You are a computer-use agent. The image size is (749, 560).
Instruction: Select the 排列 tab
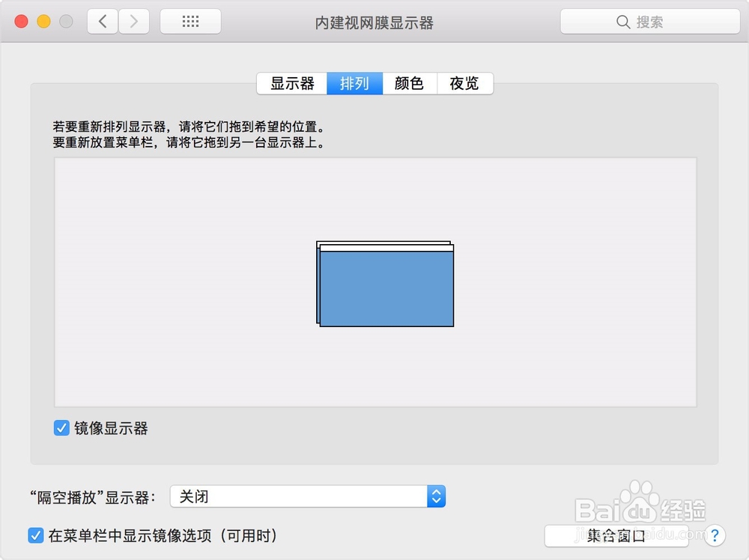click(x=354, y=84)
